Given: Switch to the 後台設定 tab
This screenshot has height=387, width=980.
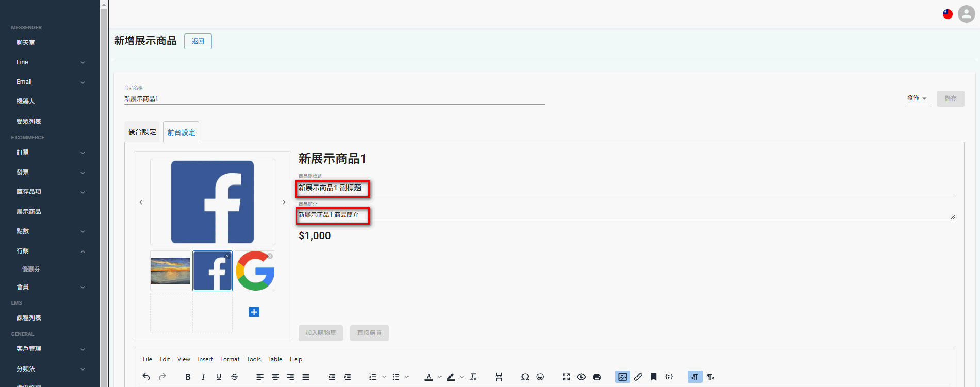Looking at the screenshot, I should (142, 132).
